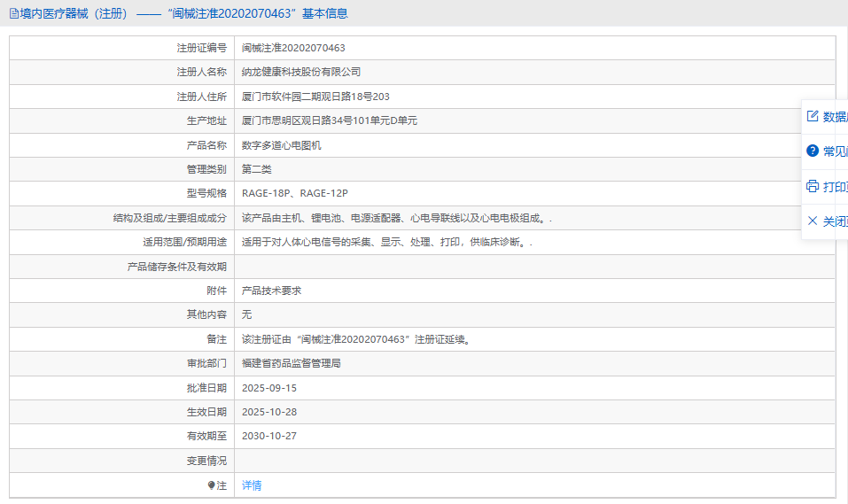Click the 有效期至 row label
The image size is (848, 504).
pos(206,435)
